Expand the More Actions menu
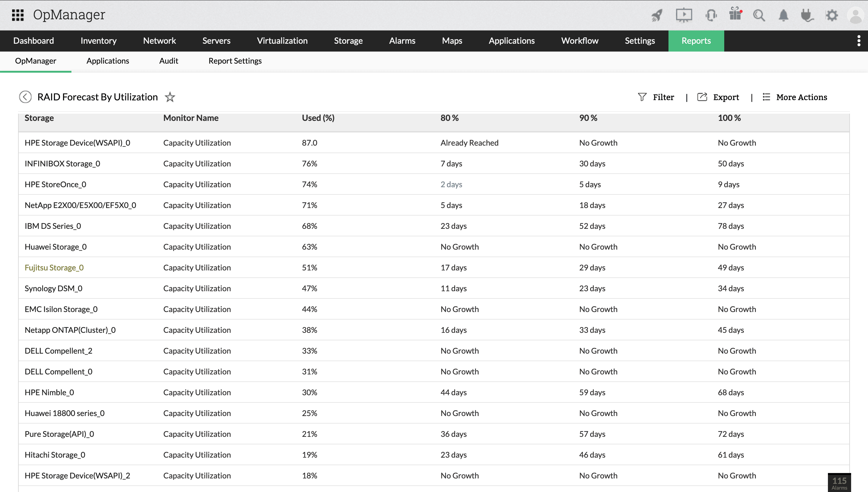The height and width of the screenshot is (492, 868). click(x=795, y=97)
